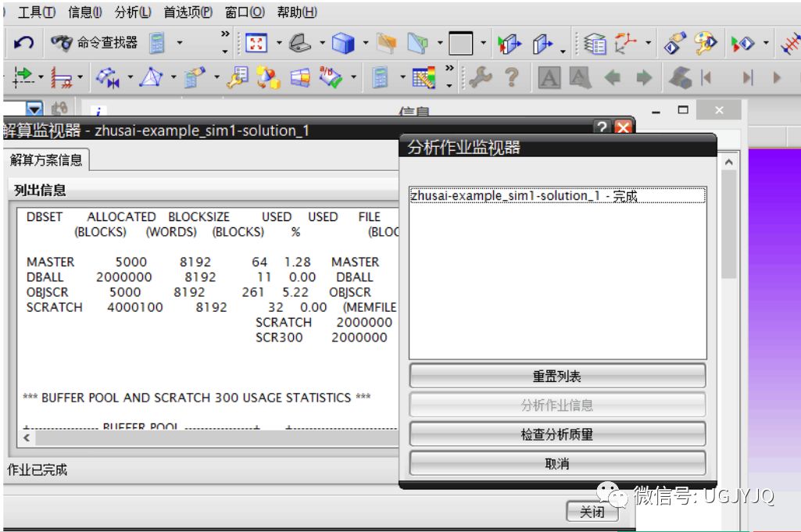
Task: Click the a/b with green check icon
Action: [330, 77]
